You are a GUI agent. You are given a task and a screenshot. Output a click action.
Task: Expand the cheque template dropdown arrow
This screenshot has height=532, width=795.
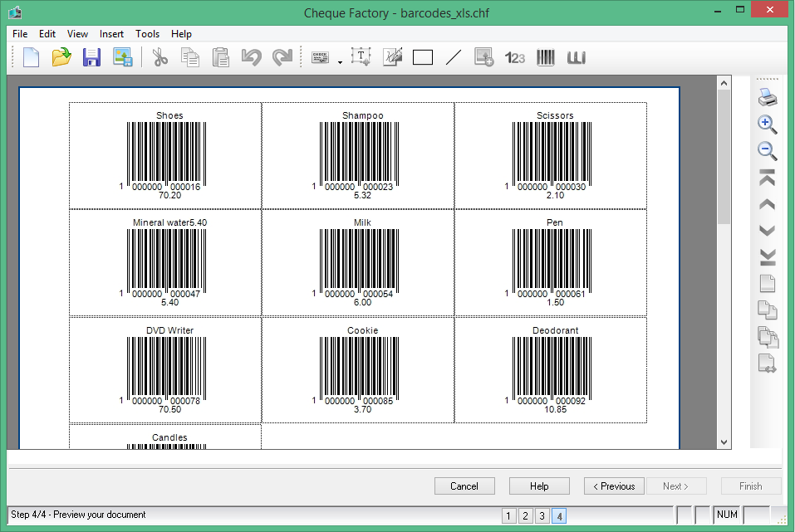[340, 61]
